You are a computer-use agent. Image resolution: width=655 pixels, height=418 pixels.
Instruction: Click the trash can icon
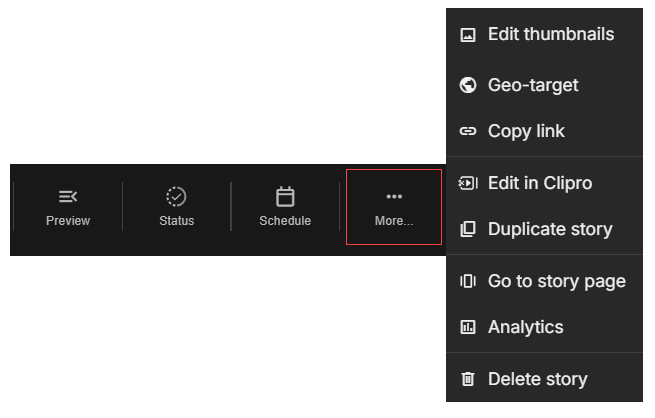(x=467, y=379)
